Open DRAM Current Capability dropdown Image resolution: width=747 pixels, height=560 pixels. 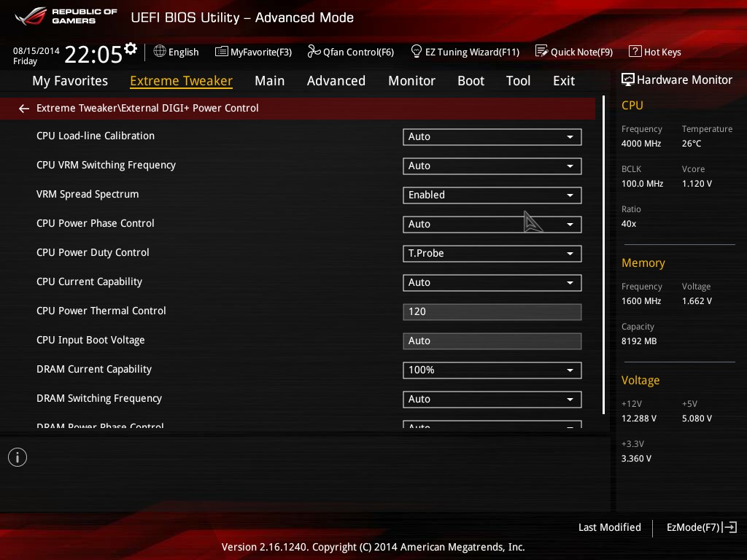click(x=492, y=370)
